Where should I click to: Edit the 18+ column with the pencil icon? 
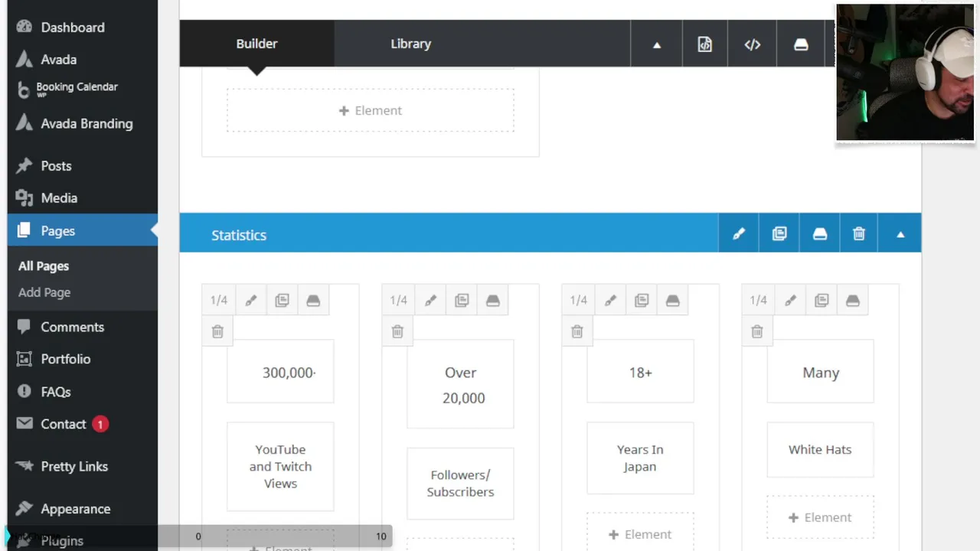point(610,300)
